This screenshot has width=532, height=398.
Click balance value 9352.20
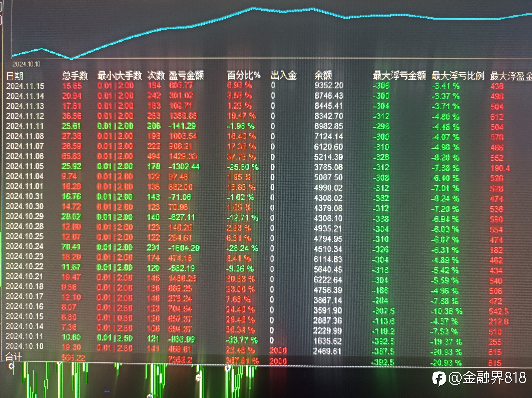pyautogui.click(x=329, y=85)
